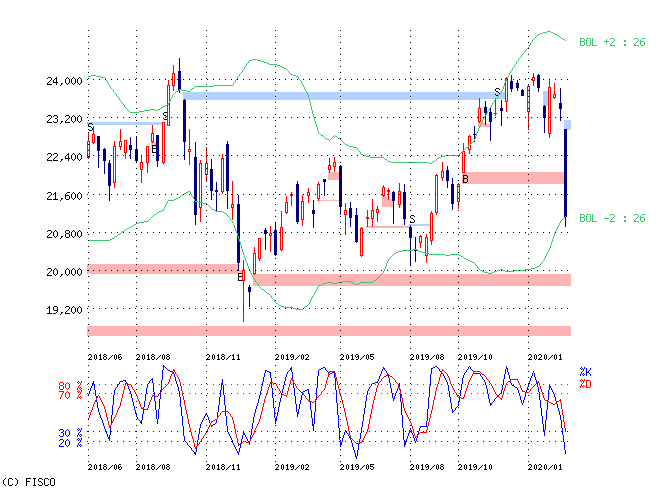Click the BOL -2 : 26 label
This screenshot has height=504, width=670.
[x=611, y=218]
